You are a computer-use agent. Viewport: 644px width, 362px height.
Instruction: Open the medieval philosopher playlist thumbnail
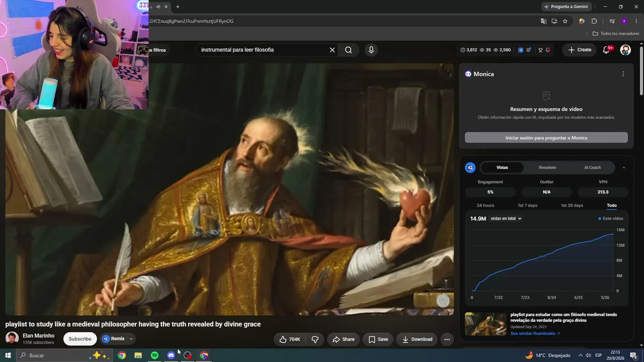[x=486, y=324]
